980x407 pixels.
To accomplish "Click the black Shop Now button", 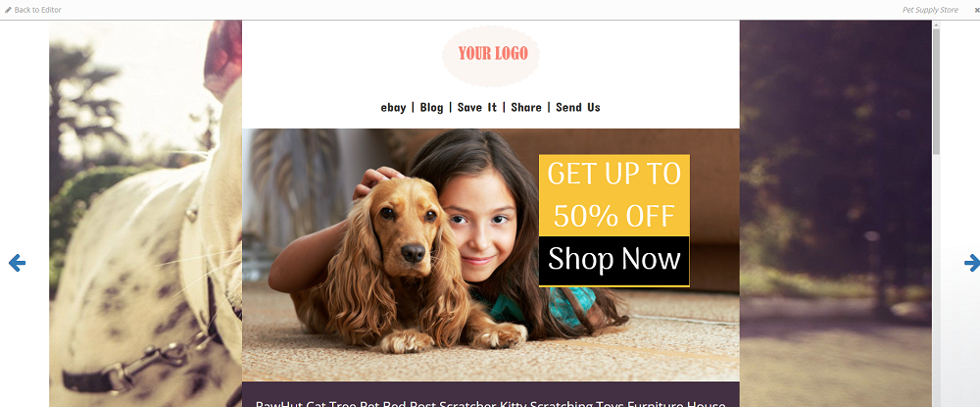I will click(x=614, y=261).
